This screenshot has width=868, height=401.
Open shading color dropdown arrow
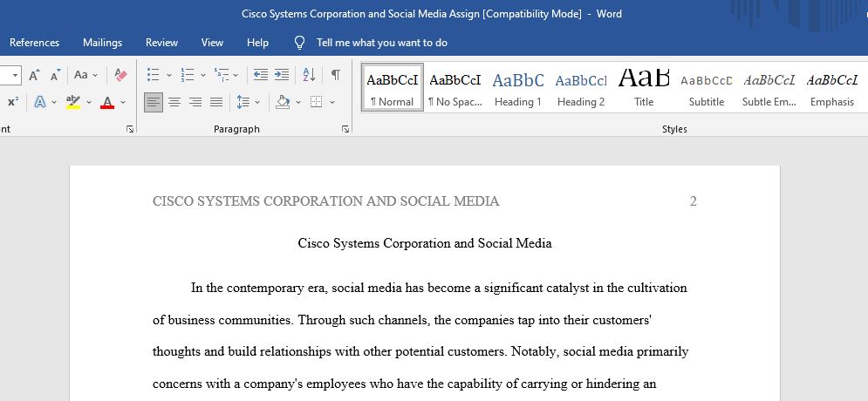coord(297,102)
